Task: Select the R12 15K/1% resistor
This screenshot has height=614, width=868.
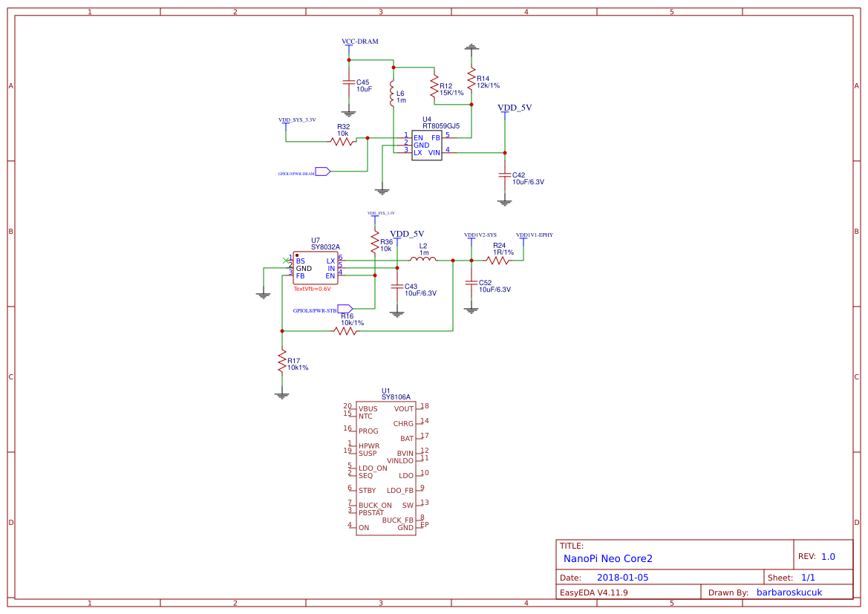Action: pyautogui.click(x=434, y=87)
